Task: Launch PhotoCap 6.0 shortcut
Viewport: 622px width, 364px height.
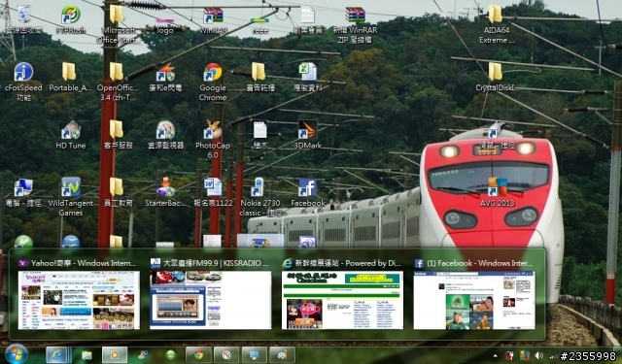Action: click(213, 129)
